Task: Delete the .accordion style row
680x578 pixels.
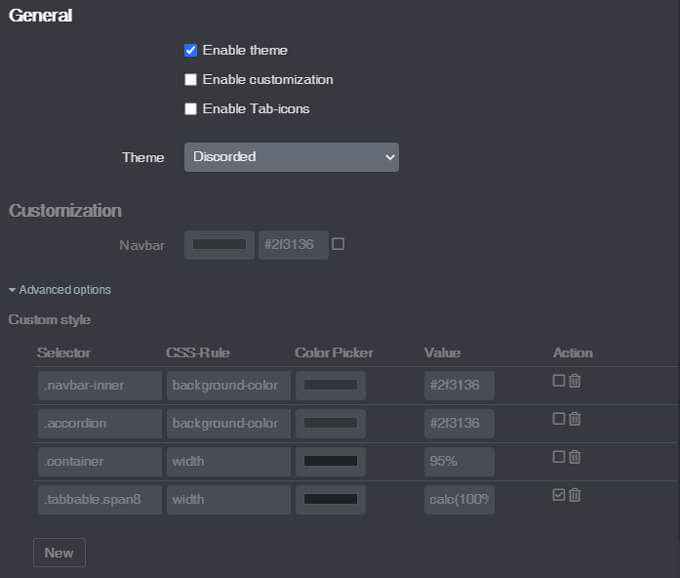Action: tap(575, 419)
